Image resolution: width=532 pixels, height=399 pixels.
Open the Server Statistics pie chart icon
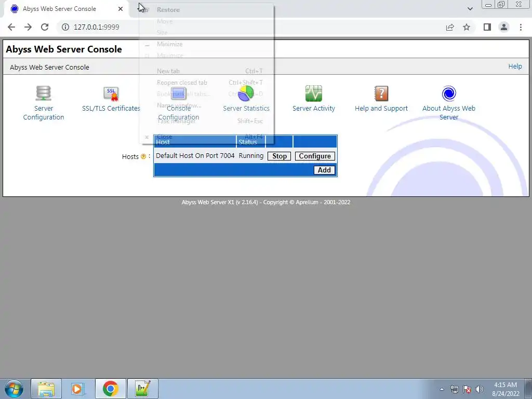(x=246, y=94)
